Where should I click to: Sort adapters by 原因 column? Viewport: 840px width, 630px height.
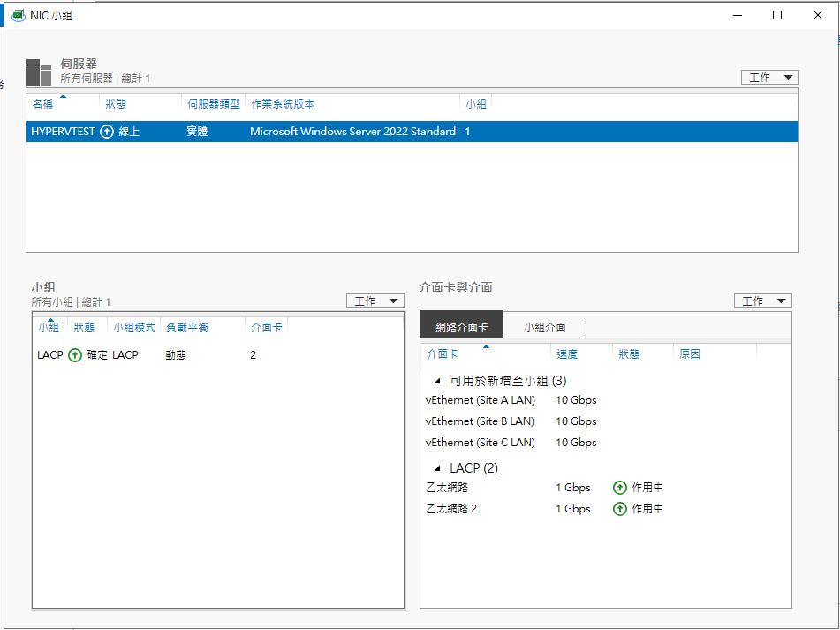pos(690,354)
